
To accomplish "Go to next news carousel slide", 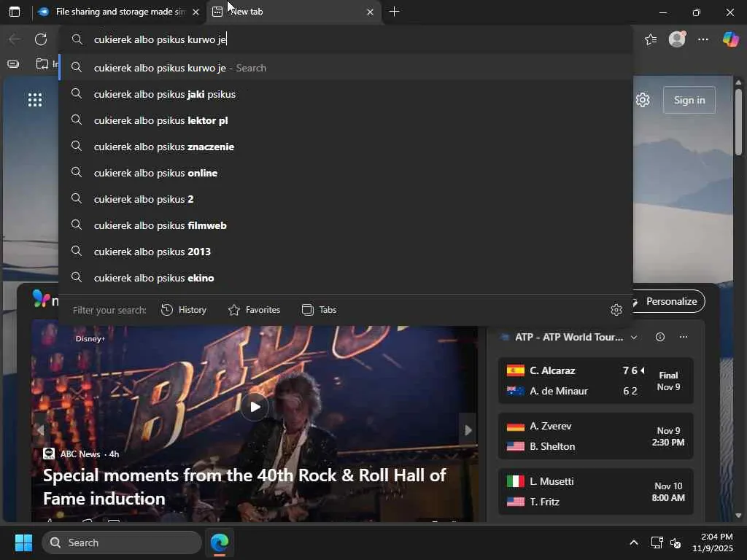I will point(468,430).
